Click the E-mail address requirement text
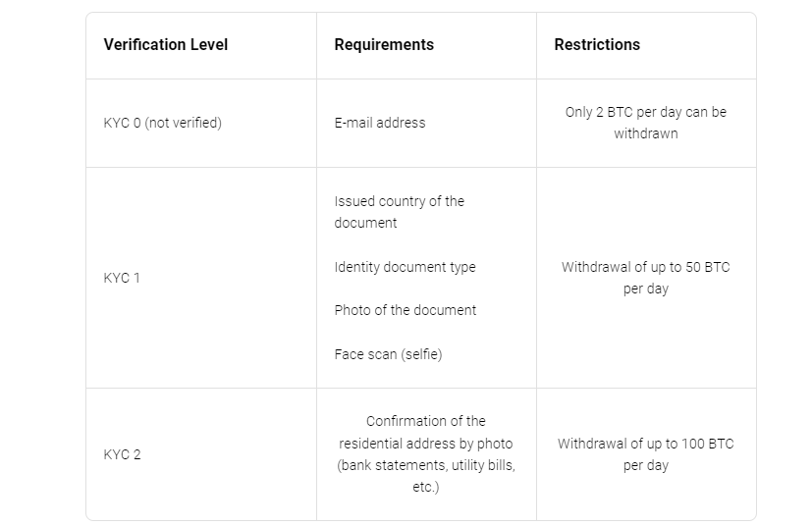 click(x=380, y=124)
